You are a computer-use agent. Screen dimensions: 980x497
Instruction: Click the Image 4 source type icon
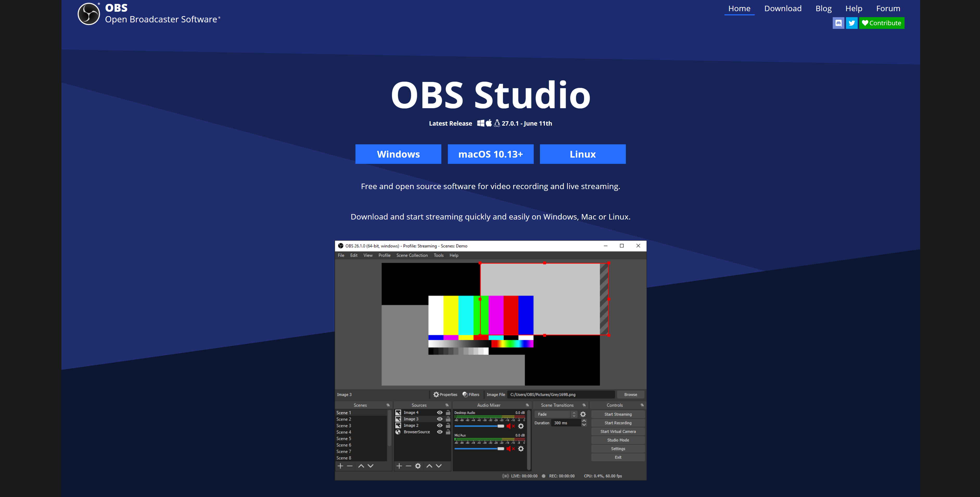pos(398,412)
